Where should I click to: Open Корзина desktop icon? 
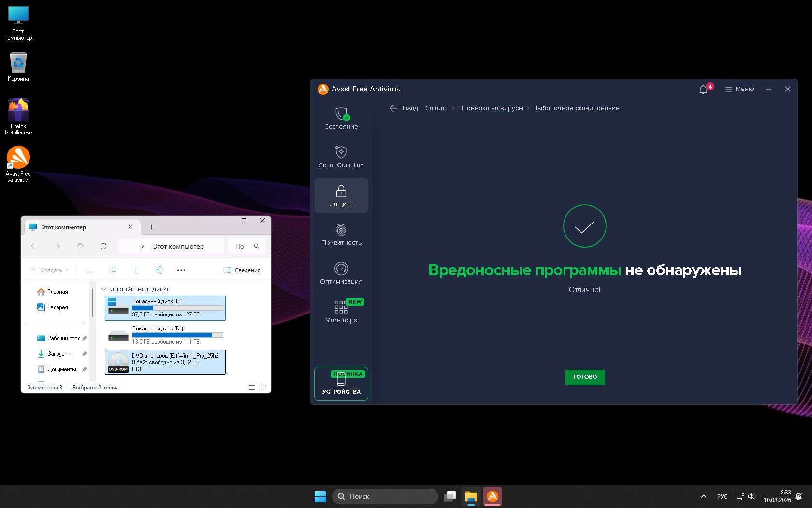tap(18, 67)
